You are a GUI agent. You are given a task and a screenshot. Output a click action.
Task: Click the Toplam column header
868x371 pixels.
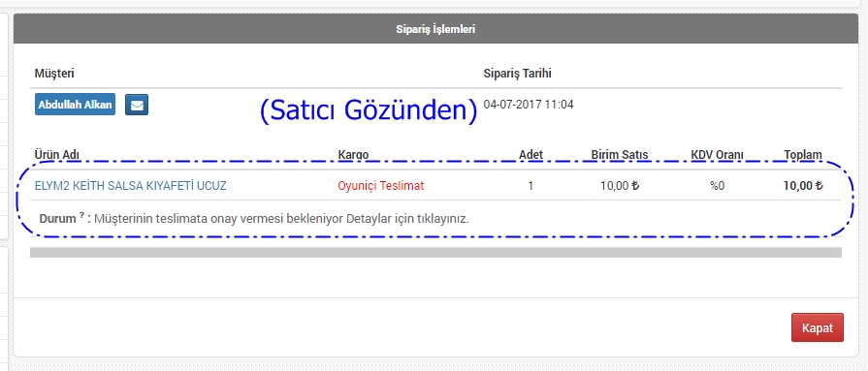803,155
